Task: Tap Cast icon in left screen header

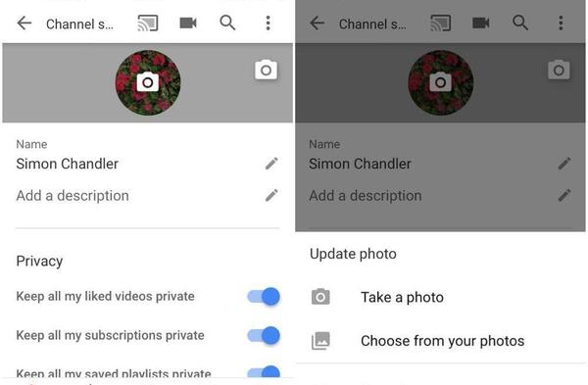Action: coord(148,24)
